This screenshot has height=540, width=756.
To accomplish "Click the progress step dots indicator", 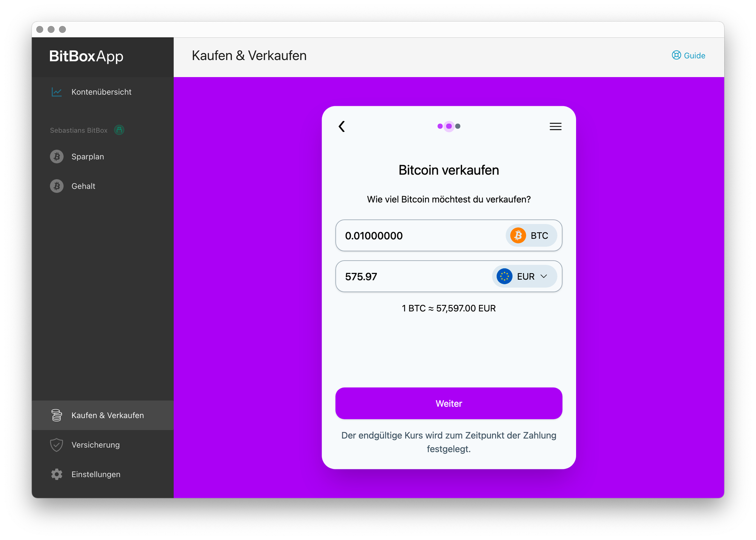I will click(449, 126).
